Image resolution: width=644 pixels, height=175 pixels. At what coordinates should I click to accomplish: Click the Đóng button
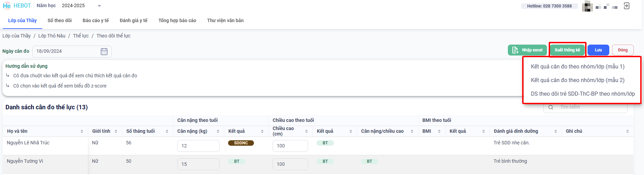tap(623, 50)
